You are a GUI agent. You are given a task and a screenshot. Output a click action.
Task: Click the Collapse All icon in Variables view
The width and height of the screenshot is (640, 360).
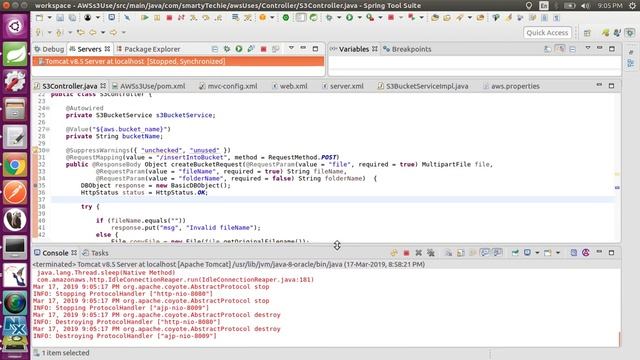click(572, 49)
